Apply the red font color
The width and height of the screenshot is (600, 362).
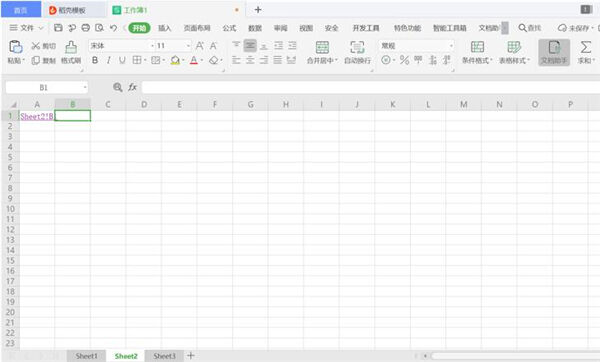194,60
